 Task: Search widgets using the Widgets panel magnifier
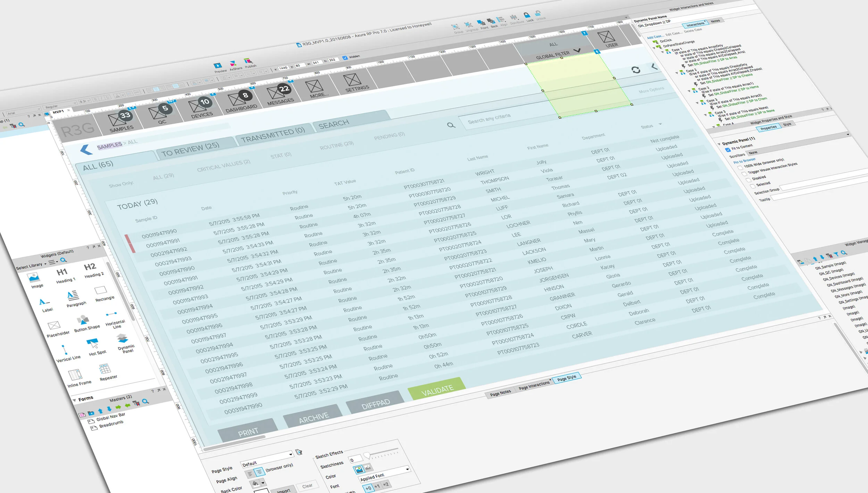coord(63,260)
